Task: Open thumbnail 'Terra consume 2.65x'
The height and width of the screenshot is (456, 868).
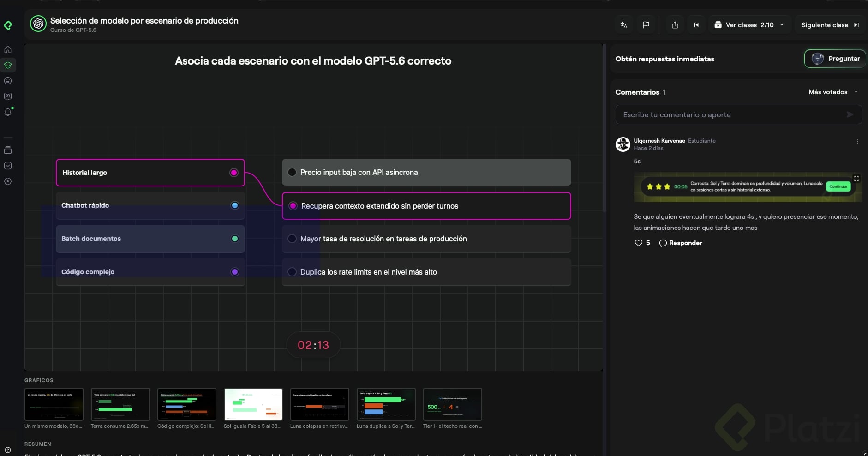Action: coord(120,404)
